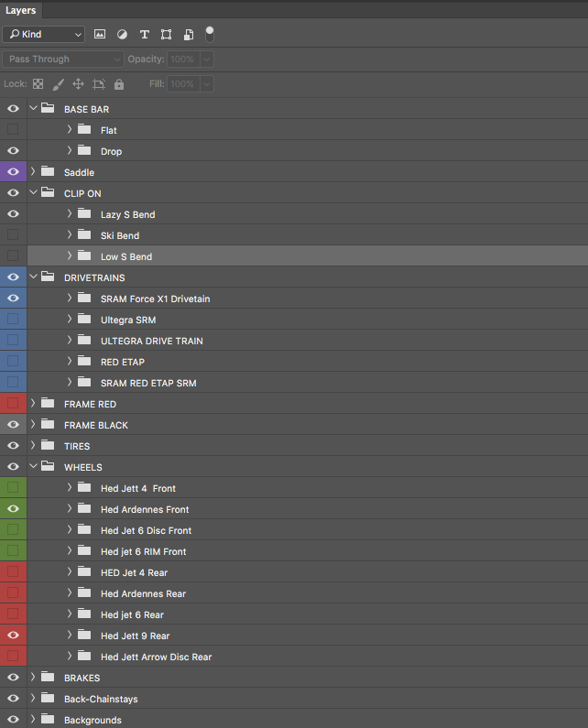The height and width of the screenshot is (728, 588).
Task: Show the Flat group
Action: 13,129
